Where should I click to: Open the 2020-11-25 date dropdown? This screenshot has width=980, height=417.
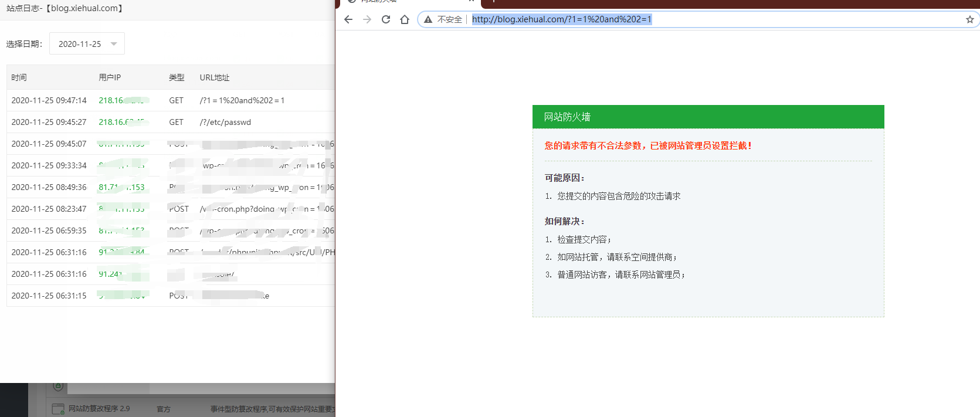click(80, 44)
